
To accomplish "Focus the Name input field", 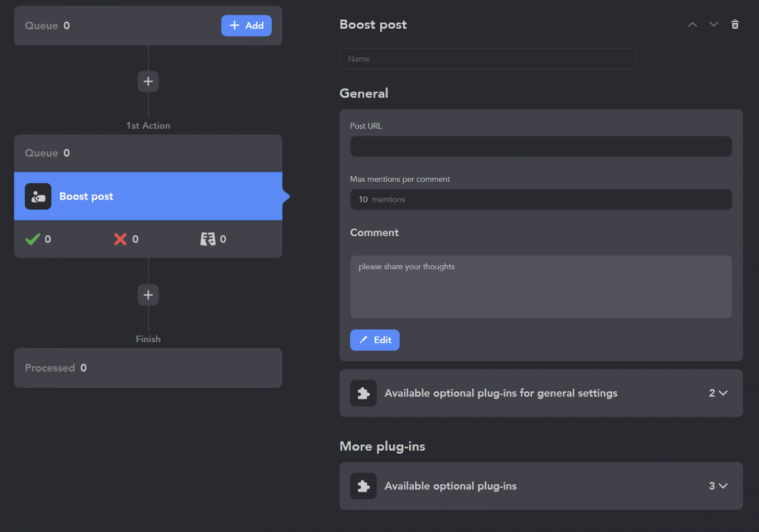I will click(x=488, y=59).
